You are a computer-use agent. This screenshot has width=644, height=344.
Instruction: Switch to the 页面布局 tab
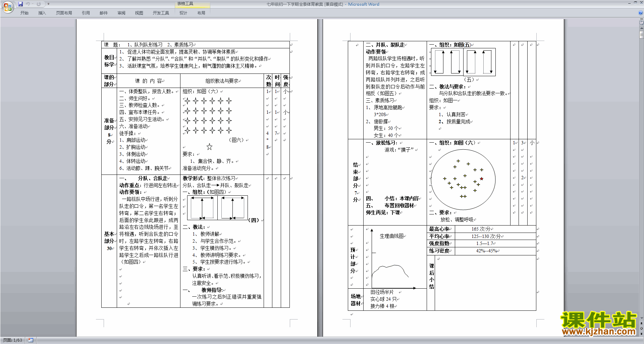pyautogui.click(x=64, y=13)
